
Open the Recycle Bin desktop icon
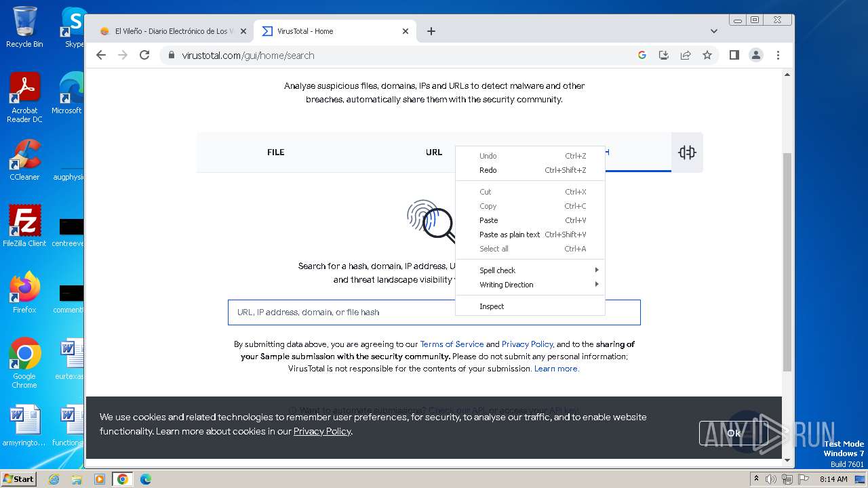pyautogui.click(x=24, y=27)
